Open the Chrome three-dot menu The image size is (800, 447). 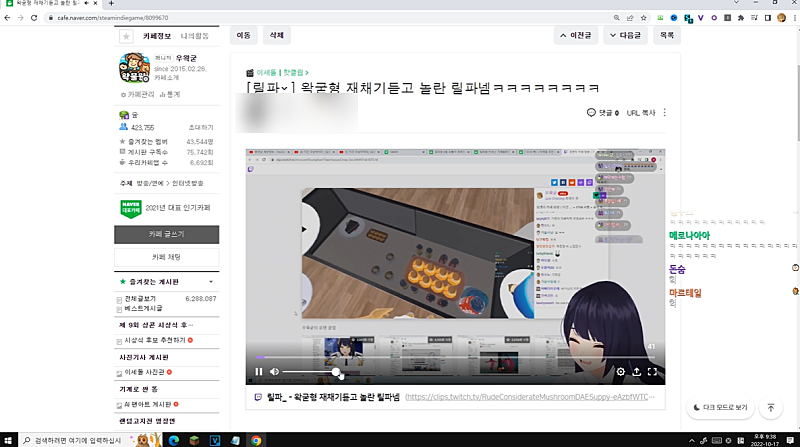(794, 18)
